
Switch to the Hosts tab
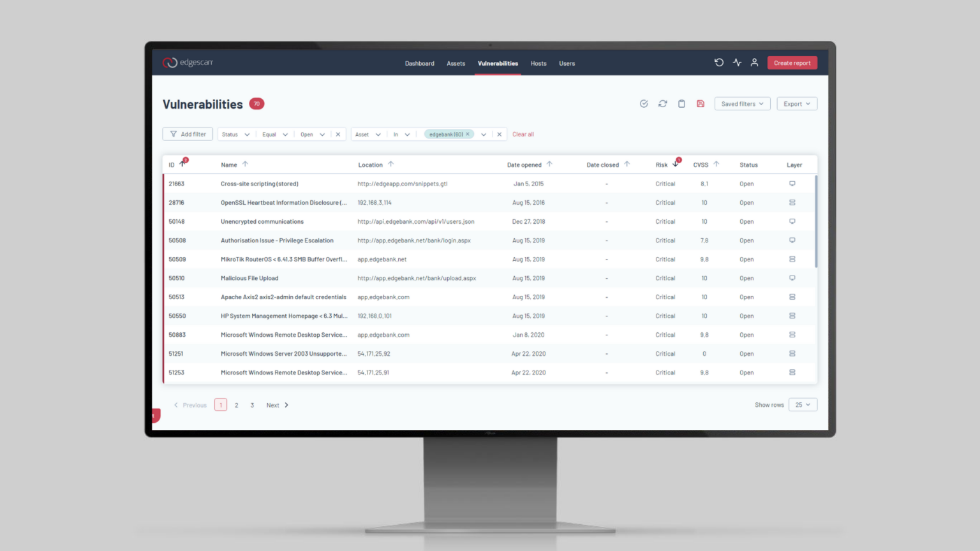click(x=538, y=63)
